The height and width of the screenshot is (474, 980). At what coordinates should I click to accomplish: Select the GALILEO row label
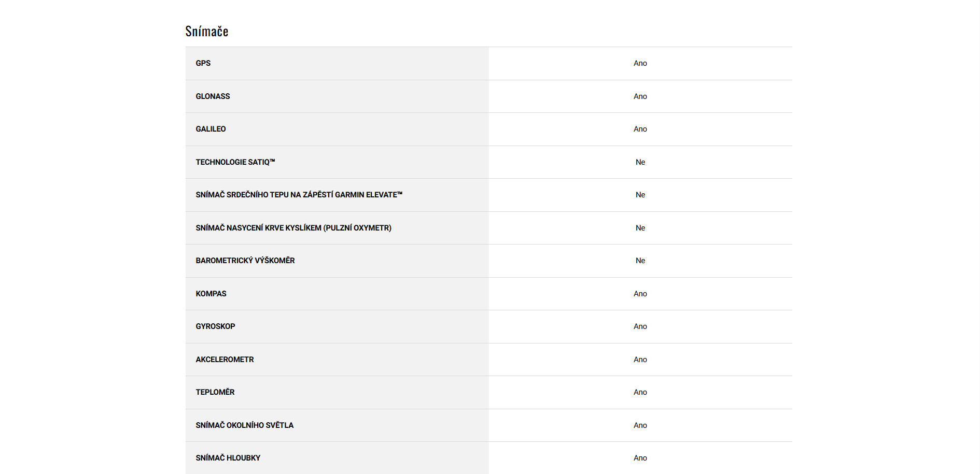[211, 129]
